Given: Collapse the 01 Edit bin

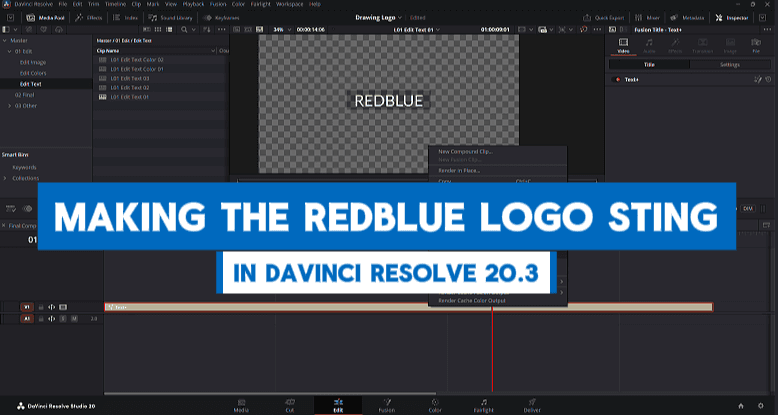Looking at the screenshot, I should point(9,52).
